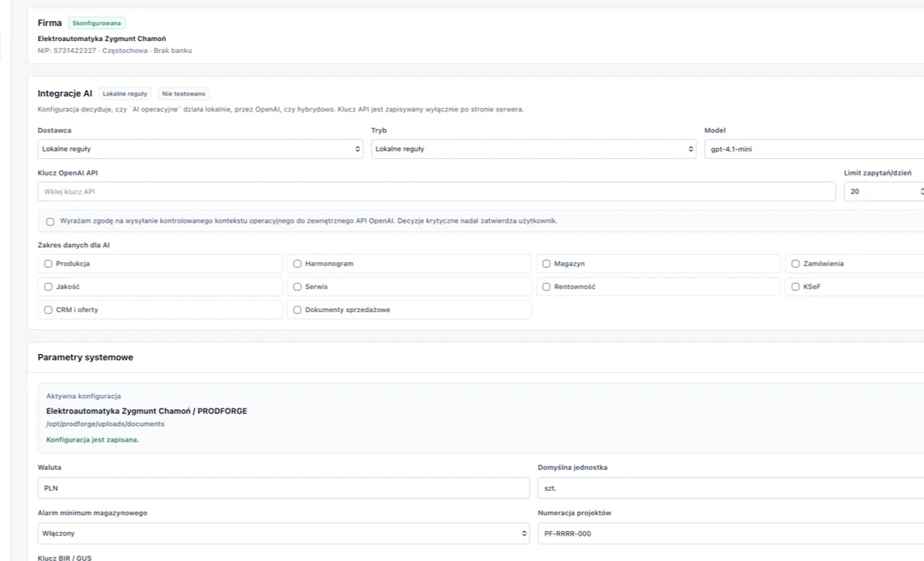Image resolution: width=924 pixels, height=561 pixels.
Task: Click the Skonfigurowana status badge
Action: pos(96,23)
